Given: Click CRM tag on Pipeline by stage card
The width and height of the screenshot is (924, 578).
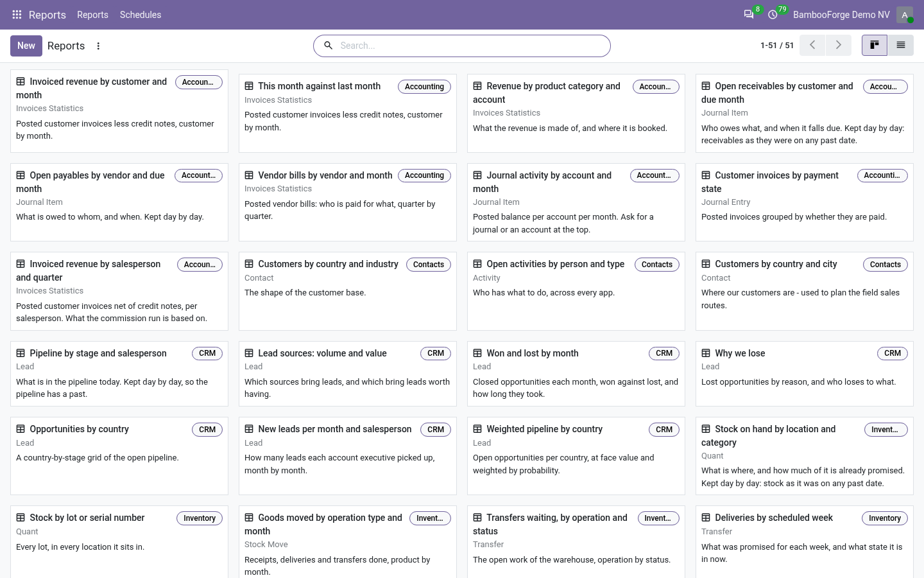Looking at the screenshot, I should (207, 353).
